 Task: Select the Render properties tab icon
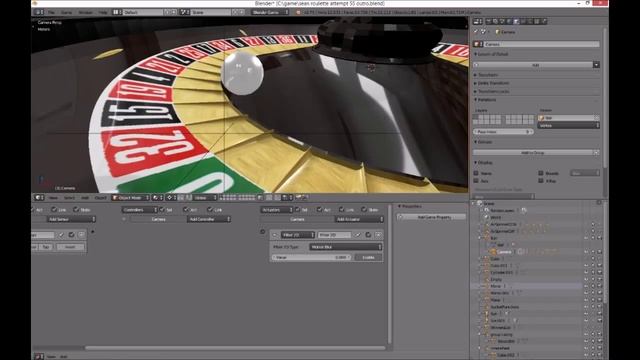click(488, 21)
